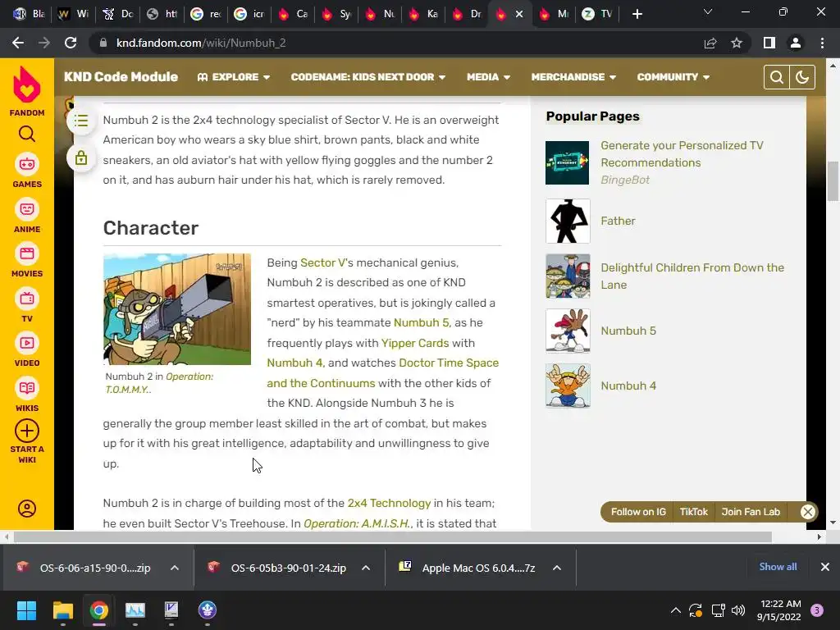The width and height of the screenshot is (840, 630).
Task: Open the Father popular page
Action: tap(618, 221)
